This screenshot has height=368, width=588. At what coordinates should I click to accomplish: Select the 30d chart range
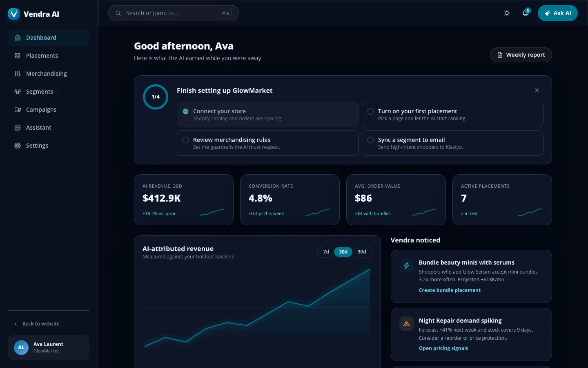tap(343, 252)
